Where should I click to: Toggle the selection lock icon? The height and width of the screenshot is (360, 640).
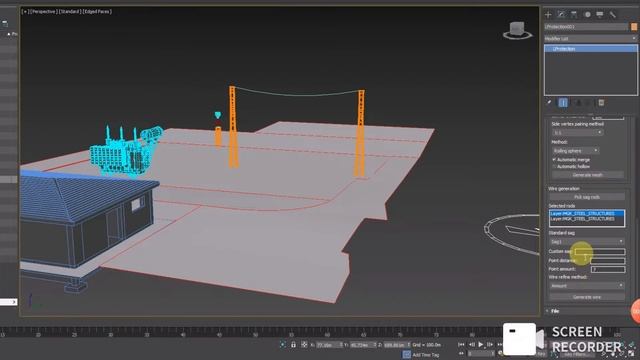pos(293,345)
